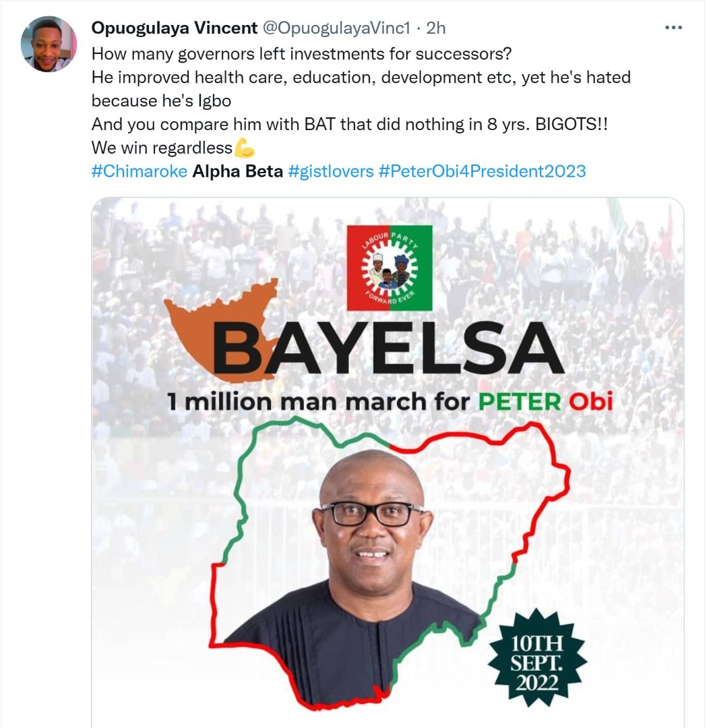The width and height of the screenshot is (719, 728).
Task: Follow the #Chimaroke hashtag
Action: (x=139, y=171)
